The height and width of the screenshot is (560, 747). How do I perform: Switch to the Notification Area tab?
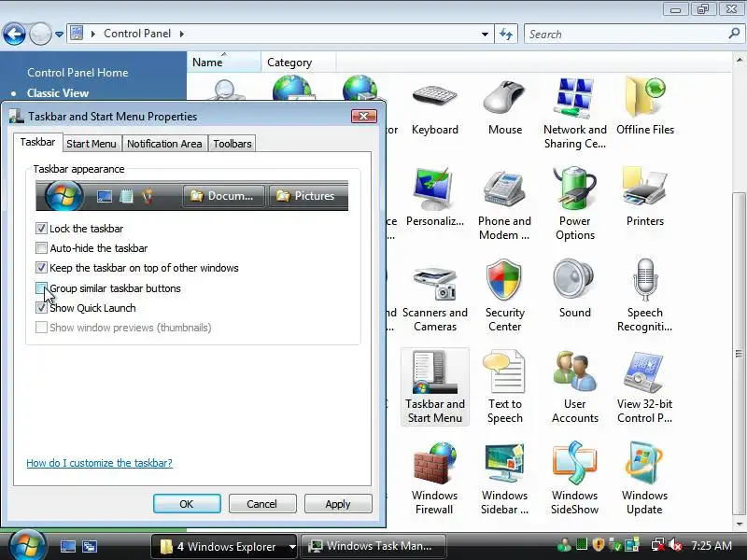164,144
